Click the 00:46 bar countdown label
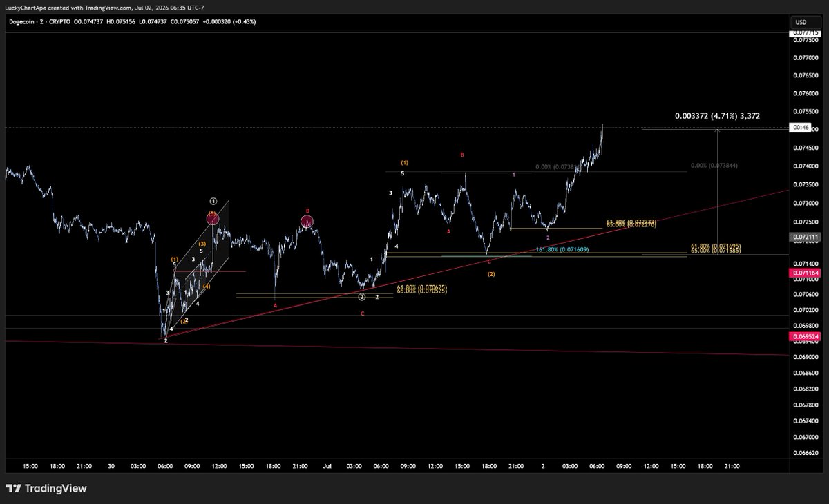Viewport: 829px width, 504px height. (801, 128)
